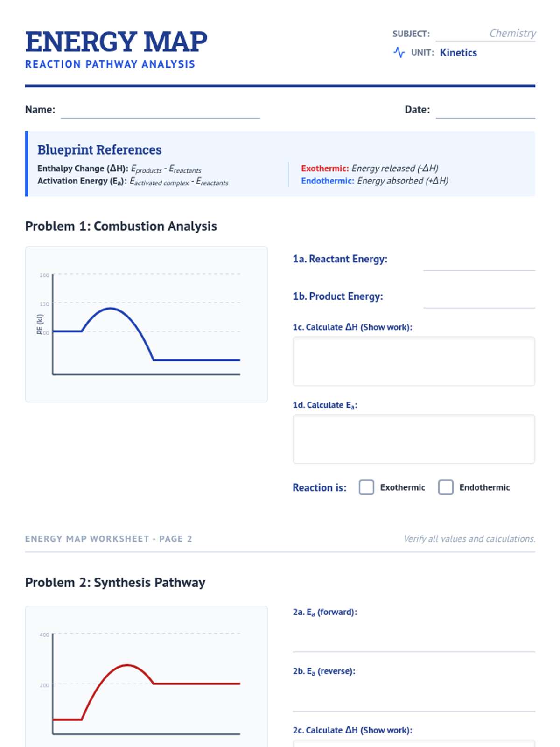Check the Exothermic checkbox
560x747 pixels.
366,487
